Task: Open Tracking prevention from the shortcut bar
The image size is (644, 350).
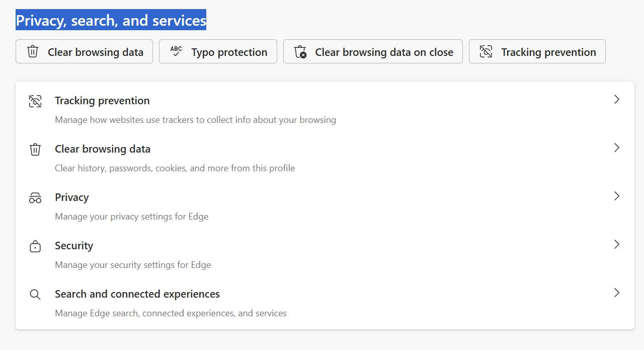Action: click(537, 51)
